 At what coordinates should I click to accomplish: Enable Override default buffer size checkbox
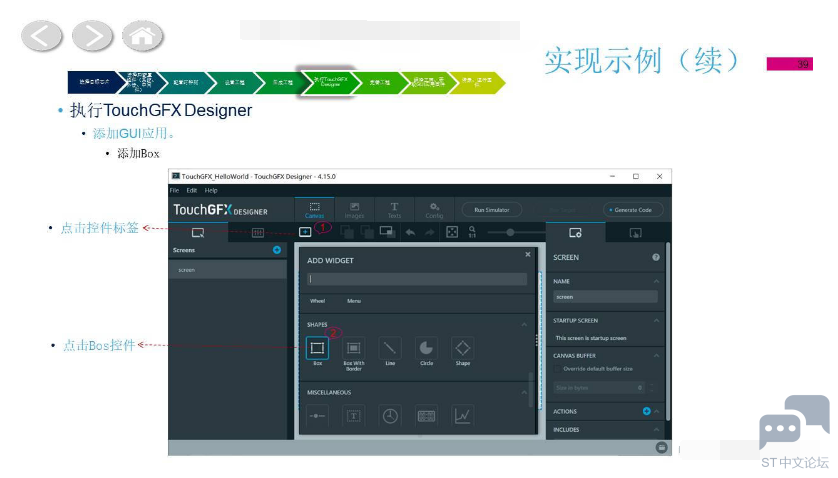pos(557,369)
